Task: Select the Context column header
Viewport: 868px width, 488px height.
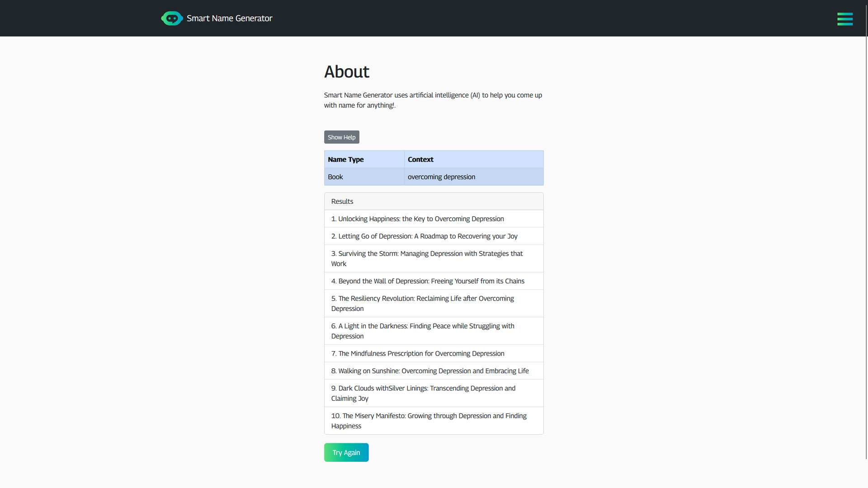Action: coord(420,159)
